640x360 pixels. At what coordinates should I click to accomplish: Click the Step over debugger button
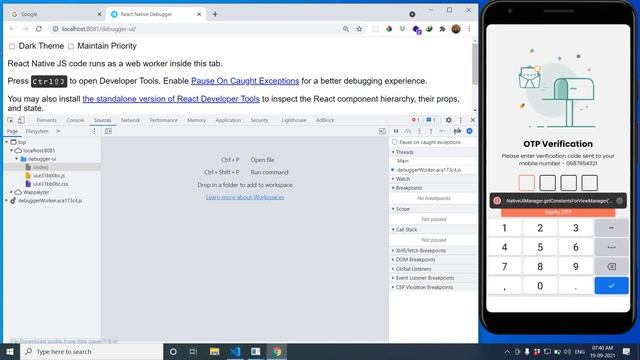[x=408, y=131]
